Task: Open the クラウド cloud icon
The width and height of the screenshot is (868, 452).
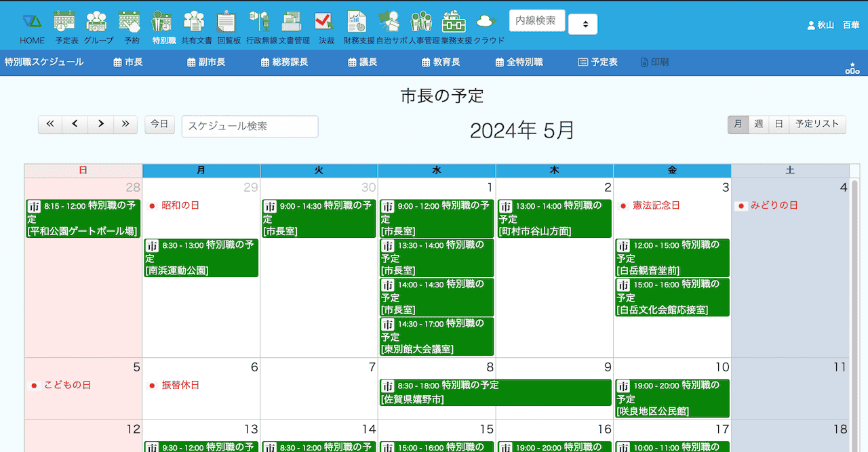Action: click(488, 28)
